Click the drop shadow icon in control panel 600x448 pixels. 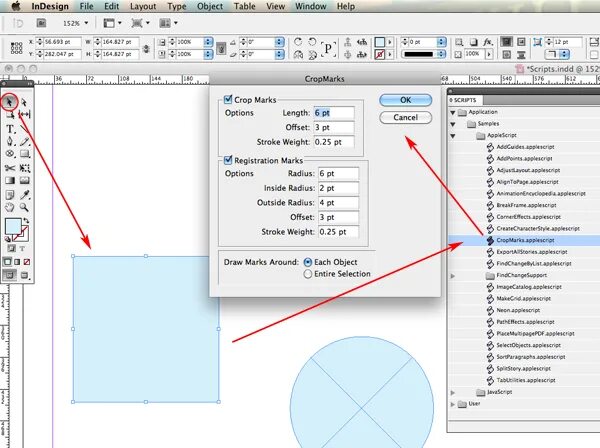click(474, 42)
